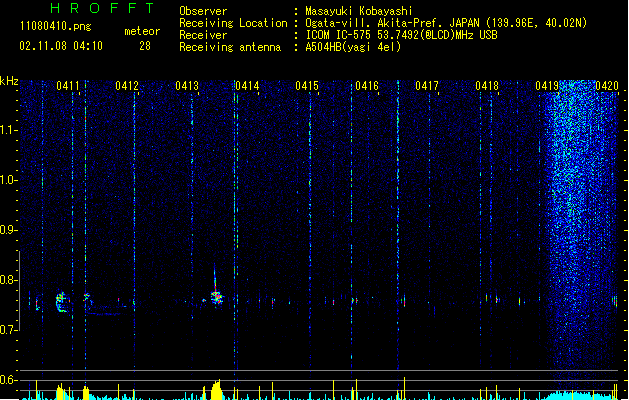Click the 0418 time marker

[x=487, y=86]
